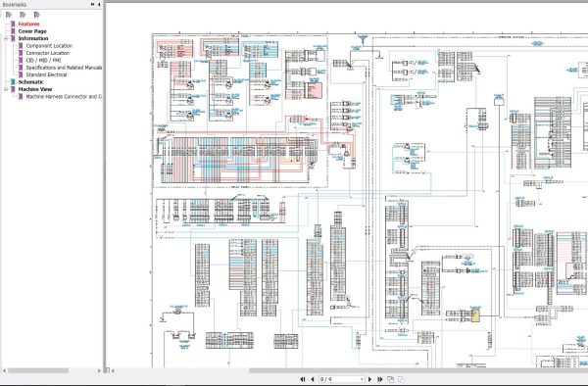Viewport: 588px width, 386px height.
Task: Click the document horizontal scrollbar thumb
Action: 418,370
